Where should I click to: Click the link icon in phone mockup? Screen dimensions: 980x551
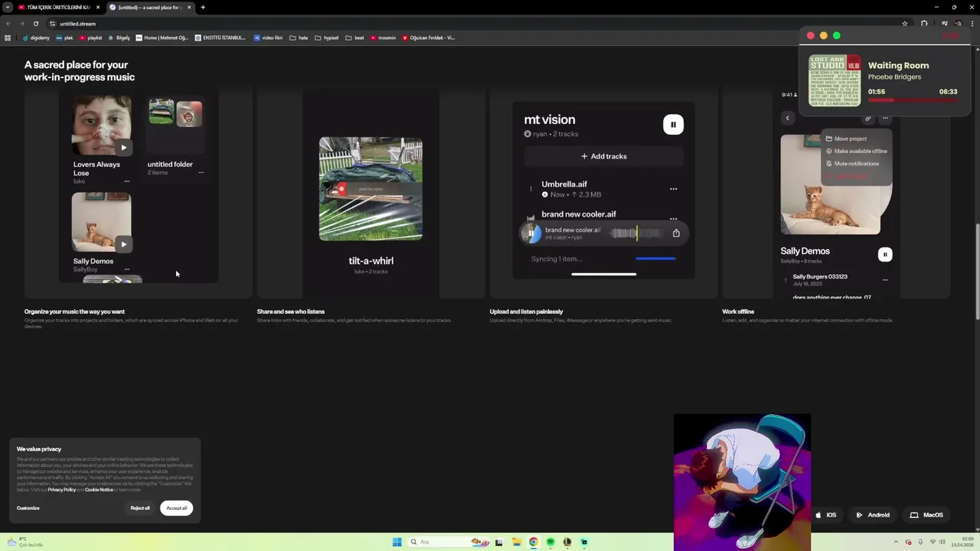coord(867,118)
